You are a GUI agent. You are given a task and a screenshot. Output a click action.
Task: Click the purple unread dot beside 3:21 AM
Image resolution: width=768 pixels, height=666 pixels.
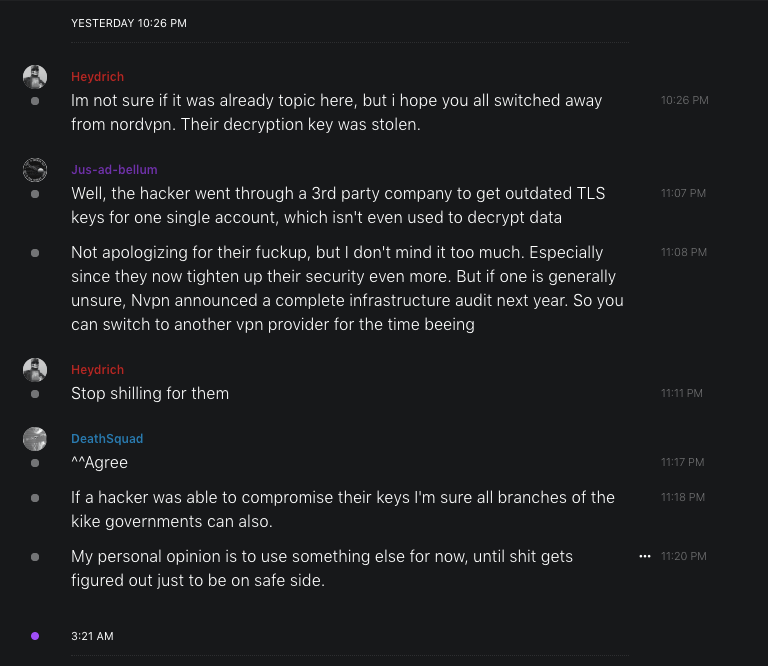point(35,636)
